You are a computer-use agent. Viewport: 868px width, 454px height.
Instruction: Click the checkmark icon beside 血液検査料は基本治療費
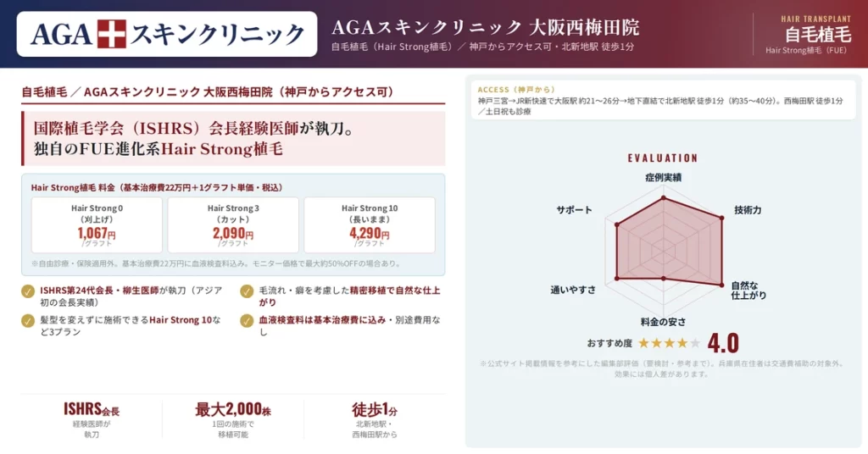(x=247, y=321)
